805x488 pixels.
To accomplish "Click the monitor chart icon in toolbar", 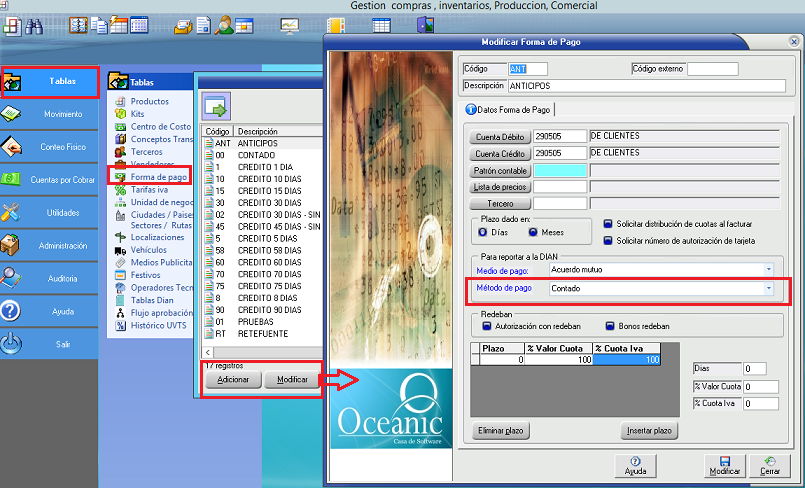I will 290,25.
